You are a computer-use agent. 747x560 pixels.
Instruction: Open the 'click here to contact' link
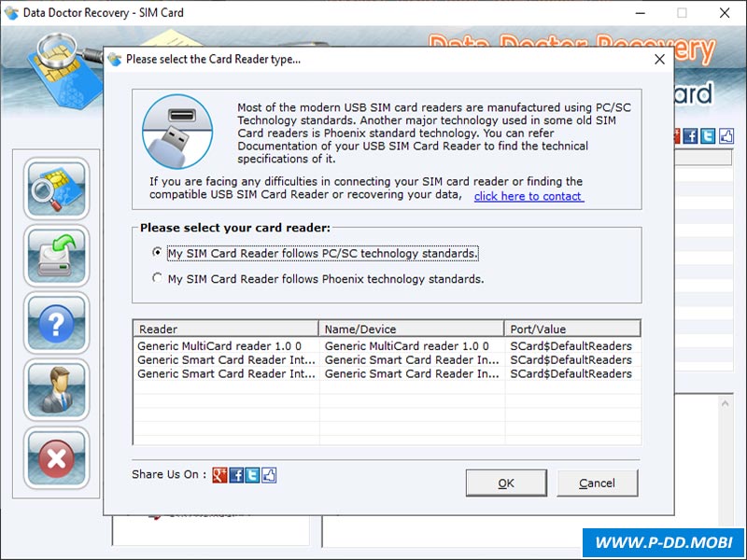coord(529,196)
